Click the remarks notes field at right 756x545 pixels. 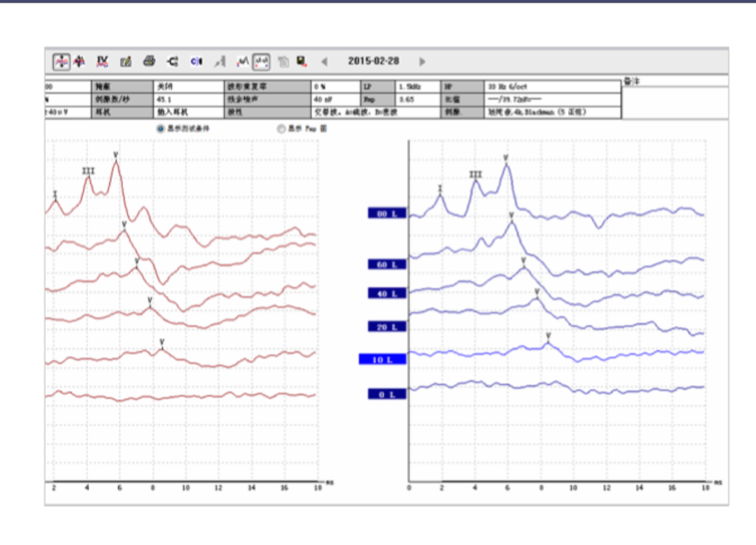pos(675,102)
